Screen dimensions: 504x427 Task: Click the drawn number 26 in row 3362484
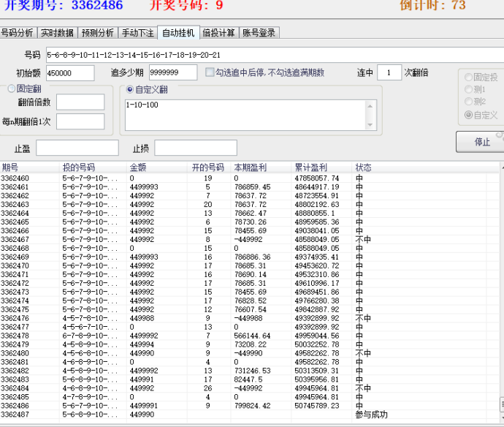208,388
